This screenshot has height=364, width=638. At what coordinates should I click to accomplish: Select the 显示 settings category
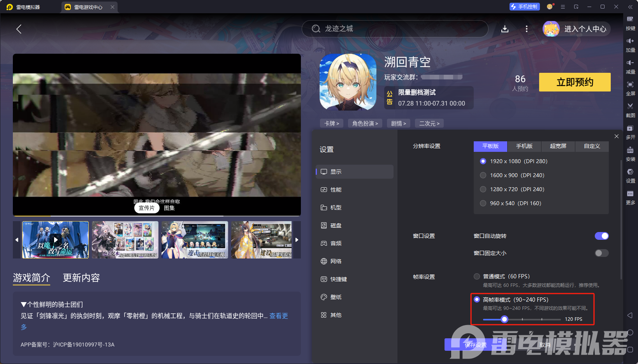click(x=355, y=172)
